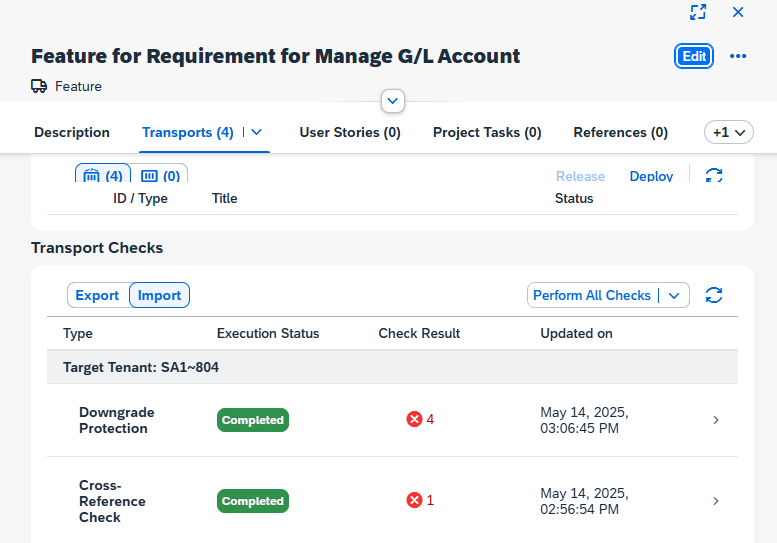The image size is (777, 543).
Task: Click the disabled Release button
Action: 580,176
